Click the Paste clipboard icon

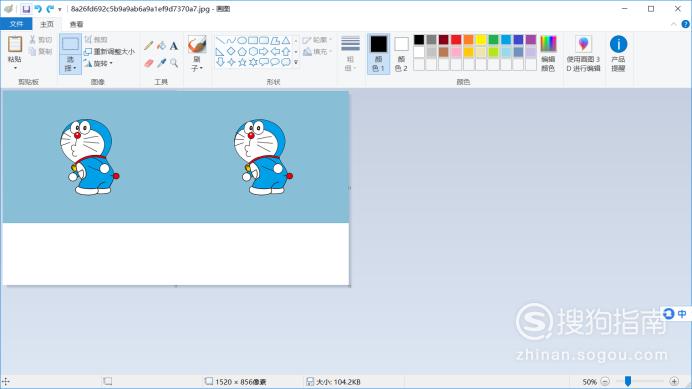(15, 45)
